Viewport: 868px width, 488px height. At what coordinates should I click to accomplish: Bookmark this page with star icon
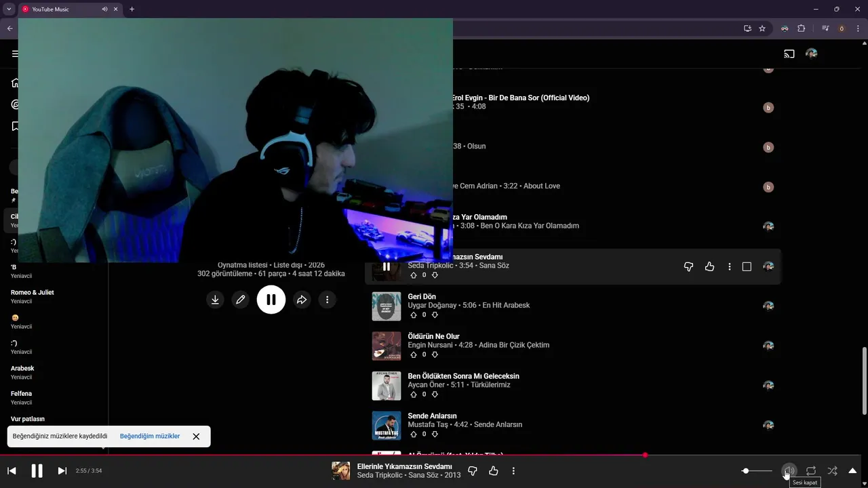coord(762,28)
